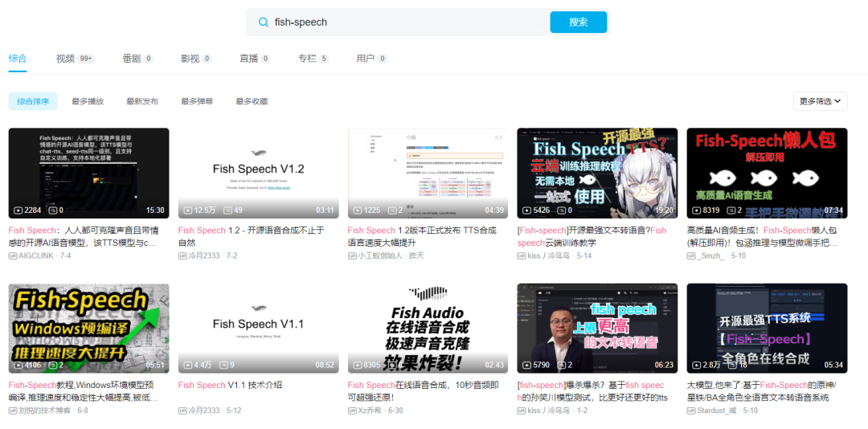Click play-count icon showing 1225
The width and height of the screenshot is (868, 429).
[358, 210]
